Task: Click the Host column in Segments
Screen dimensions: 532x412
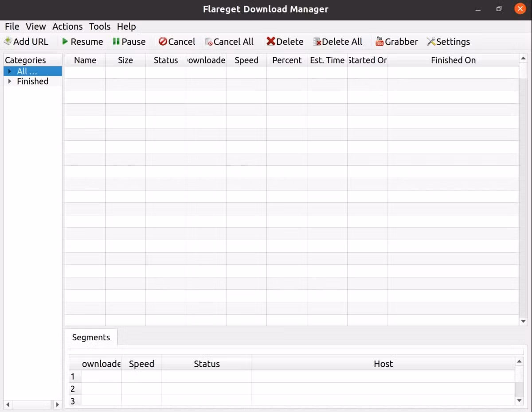Action: (383, 364)
